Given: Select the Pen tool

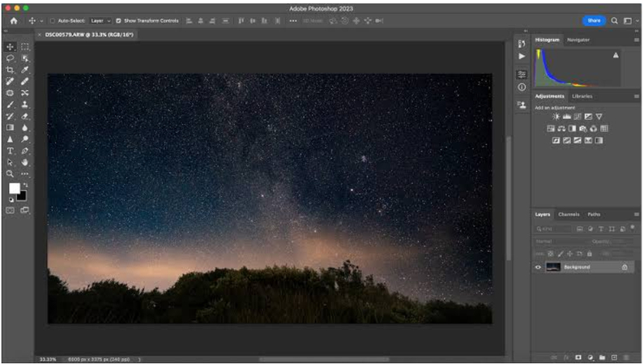Looking at the screenshot, I should point(25,151).
